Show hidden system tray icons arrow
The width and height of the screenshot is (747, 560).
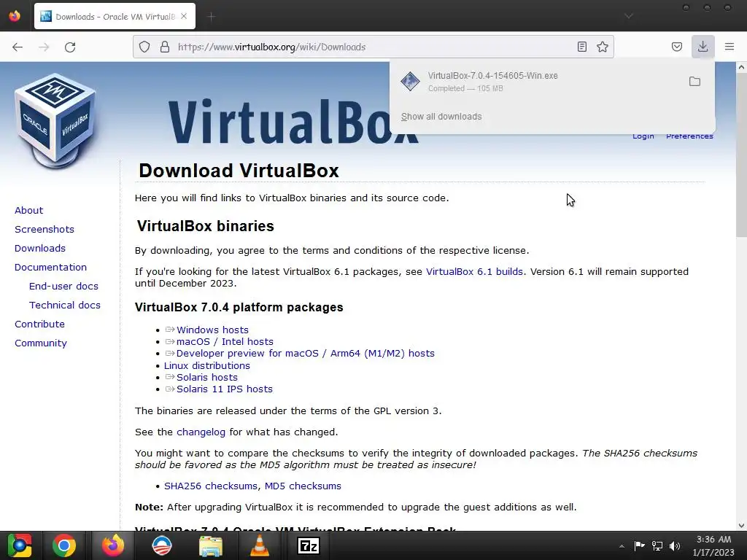(622, 546)
